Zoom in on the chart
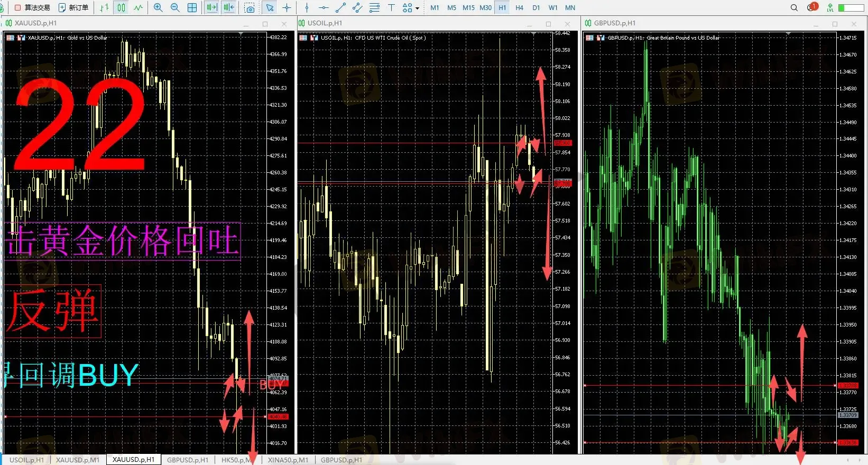This screenshot has height=465, width=868. point(158,7)
